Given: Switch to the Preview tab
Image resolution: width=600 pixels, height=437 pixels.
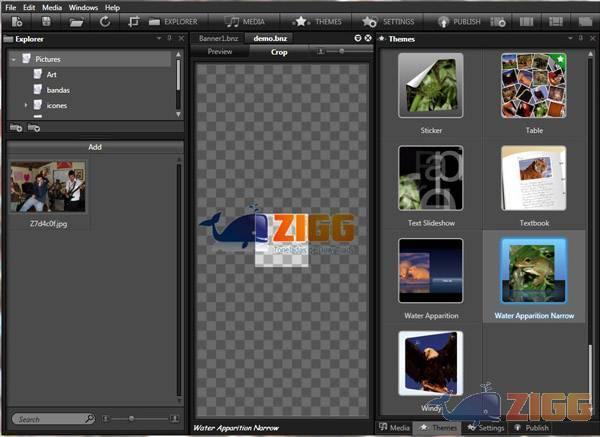Looking at the screenshot, I should coord(219,51).
